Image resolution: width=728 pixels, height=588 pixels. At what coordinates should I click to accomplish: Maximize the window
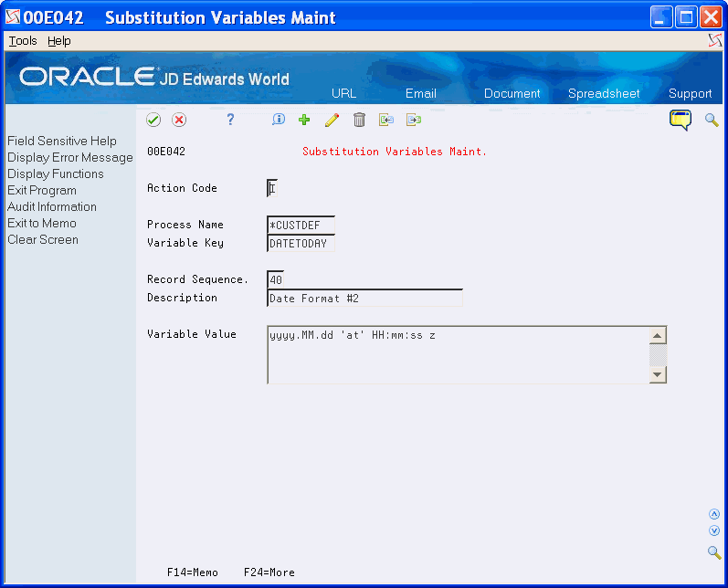[x=686, y=17]
